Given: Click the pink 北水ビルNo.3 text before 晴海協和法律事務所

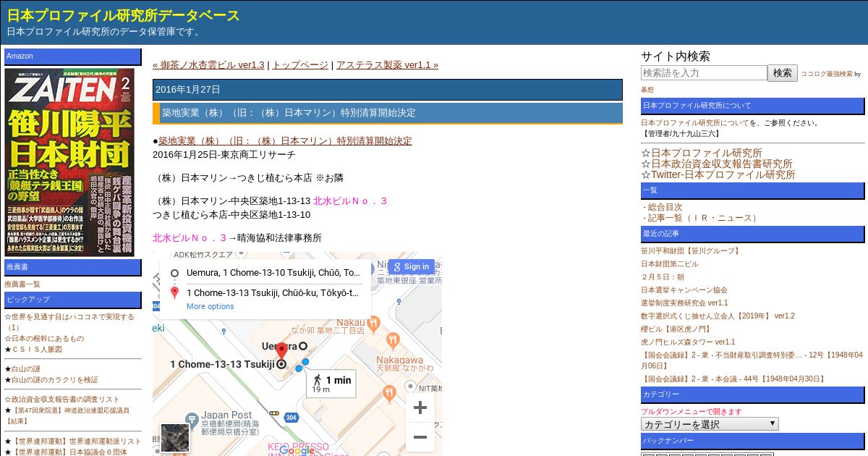Looking at the screenshot, I should 190,237.
